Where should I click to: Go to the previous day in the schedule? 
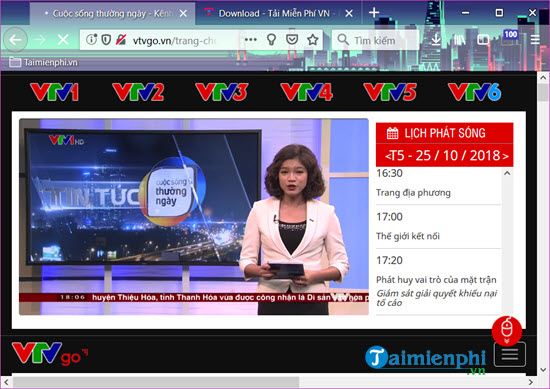click(x=388, y=156)
